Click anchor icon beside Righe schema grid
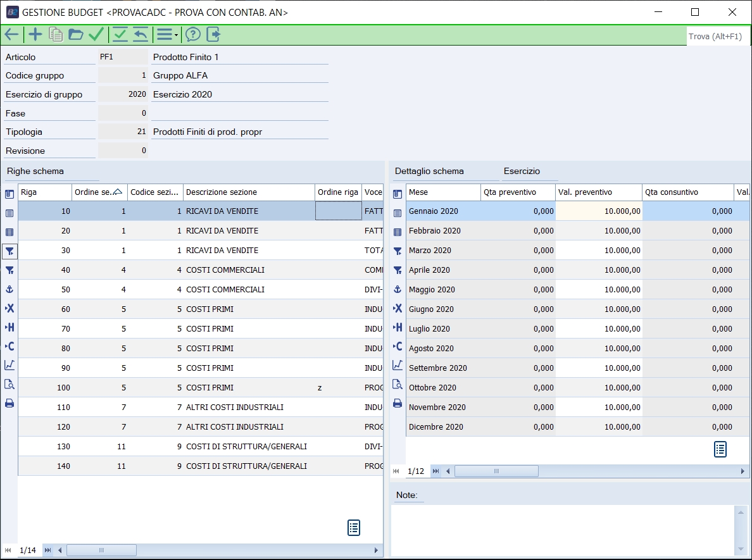The width and height of the screenshot is (752, 560). 9,289
